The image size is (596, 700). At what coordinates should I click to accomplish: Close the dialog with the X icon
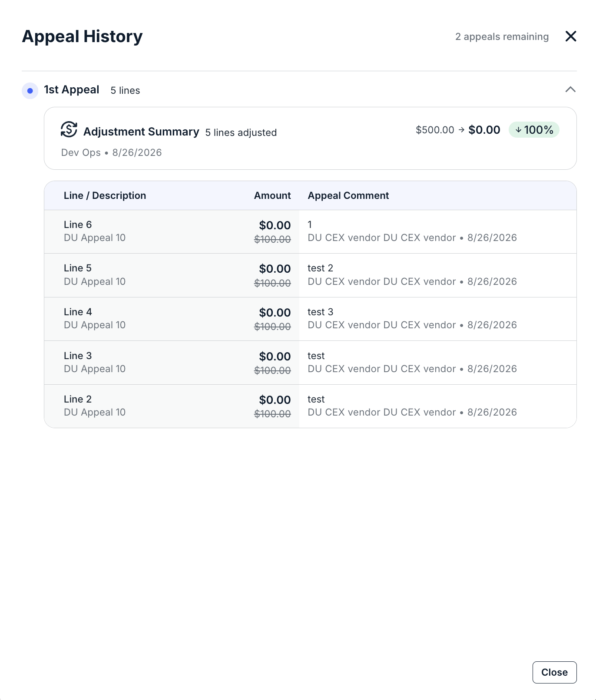571,36
